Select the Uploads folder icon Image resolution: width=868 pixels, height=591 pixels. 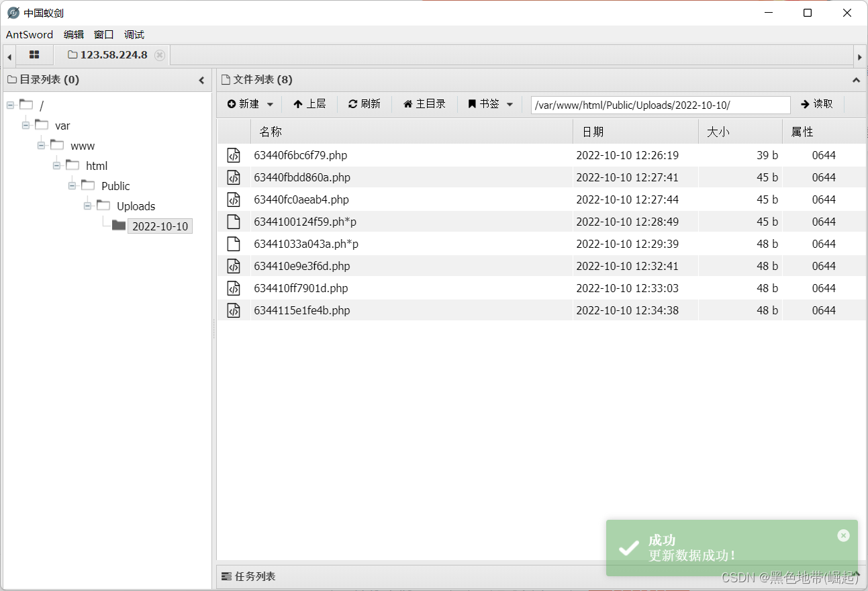(x=103, y=205)
